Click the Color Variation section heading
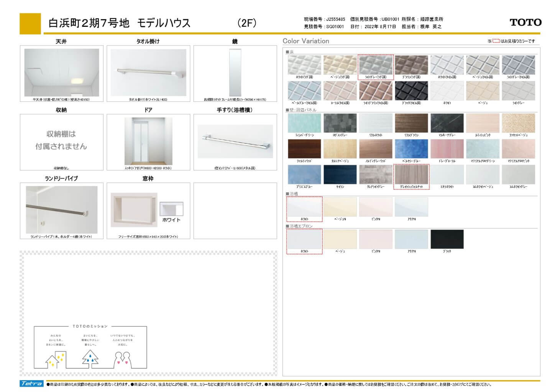Viewport: 555px width, 392px height. pyautogui.click(x=306, y=41)
